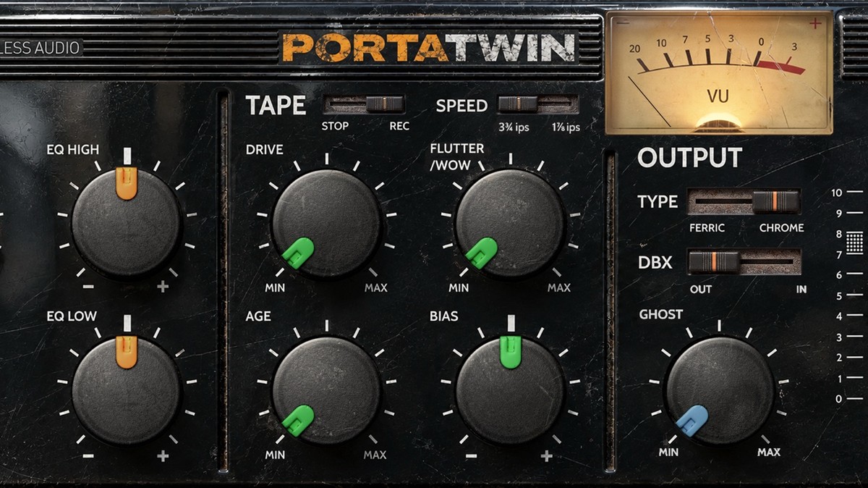Click MAX label under FLUTTER/WOW knob
Image resolution: width=868 pixels, height=488 pixels.
[x=558, y=287]
